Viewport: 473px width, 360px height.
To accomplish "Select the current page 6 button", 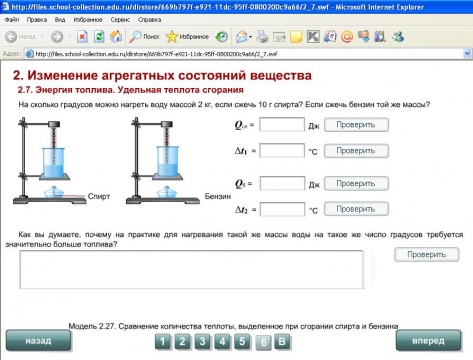I will (x=263, y=342).
